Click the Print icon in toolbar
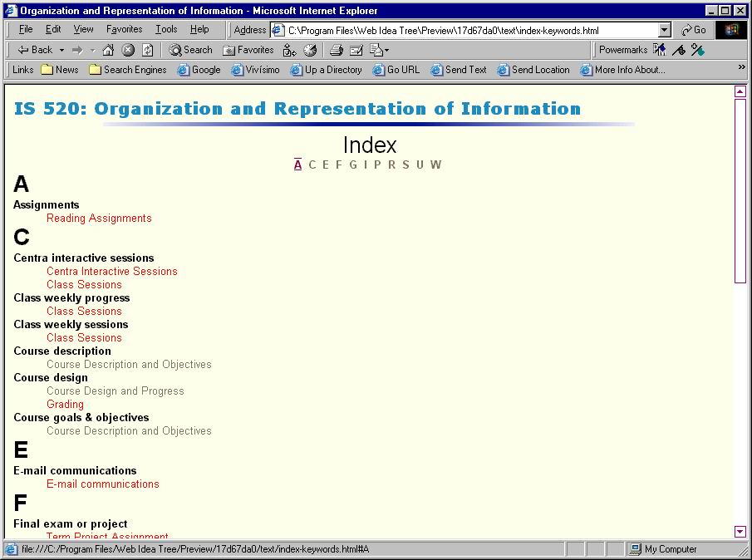This screenshot has height=560, width=752. [x=336, y=50]
